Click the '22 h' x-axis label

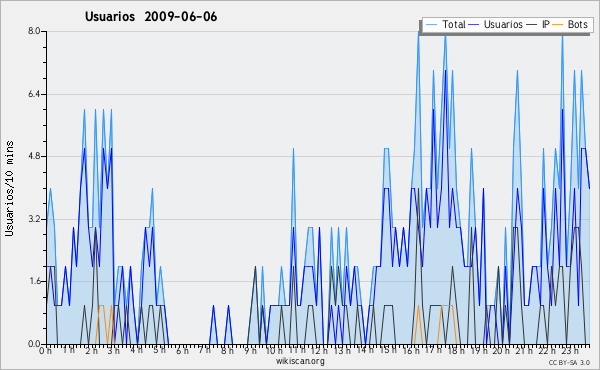(x=547, y=350)
